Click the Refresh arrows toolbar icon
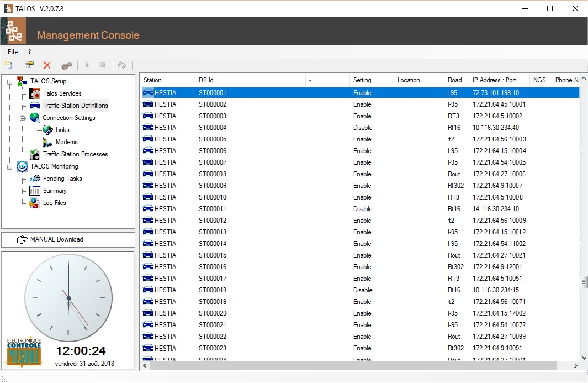 coord(122,65)
